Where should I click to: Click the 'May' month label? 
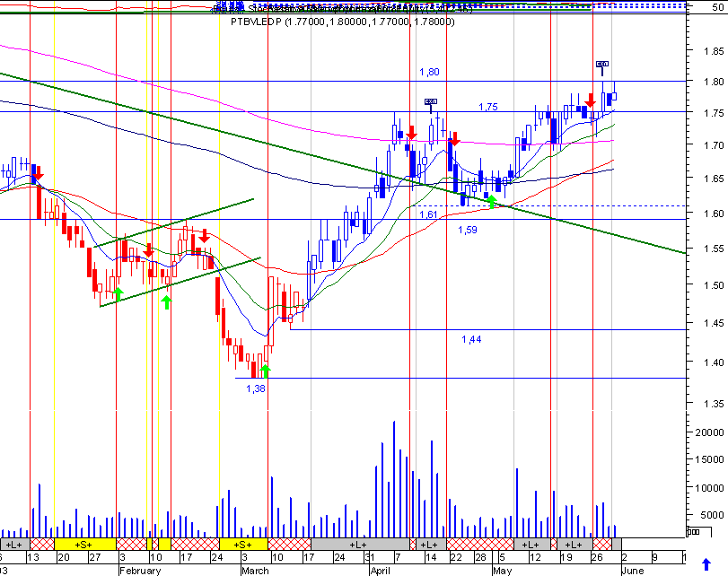point(503,571)
